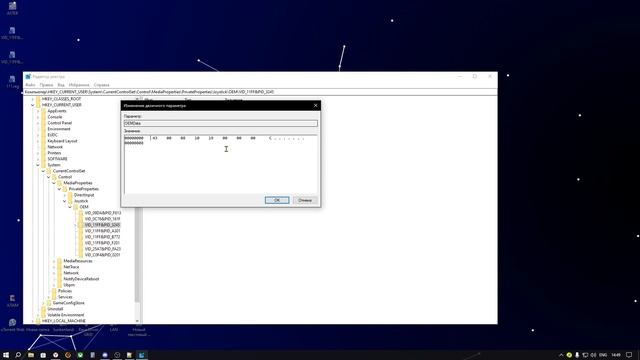
Task: Select the NotifyDeviceReboot folder icon
Action: [x=60, y=279]
